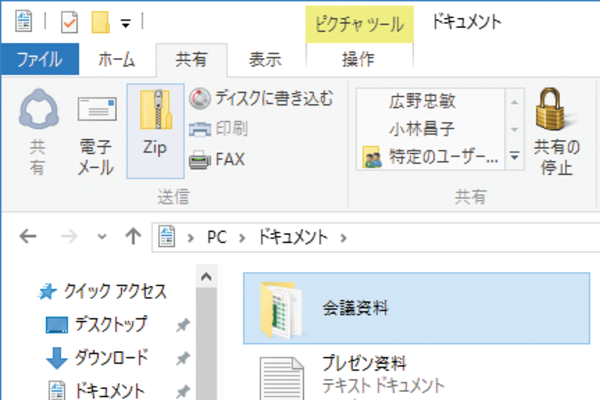Click the pin icon next to ドキュメント
The image size is (600, 400).
pos(183,391)
